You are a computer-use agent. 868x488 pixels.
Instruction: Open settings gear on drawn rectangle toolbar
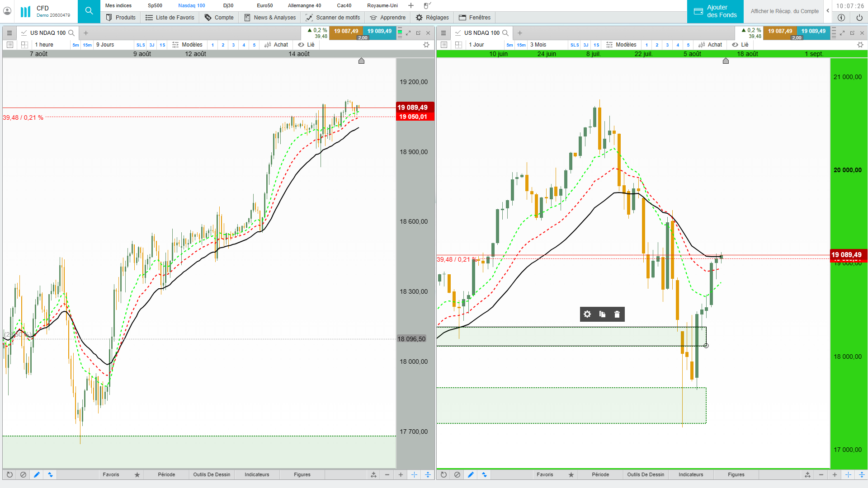587,314
